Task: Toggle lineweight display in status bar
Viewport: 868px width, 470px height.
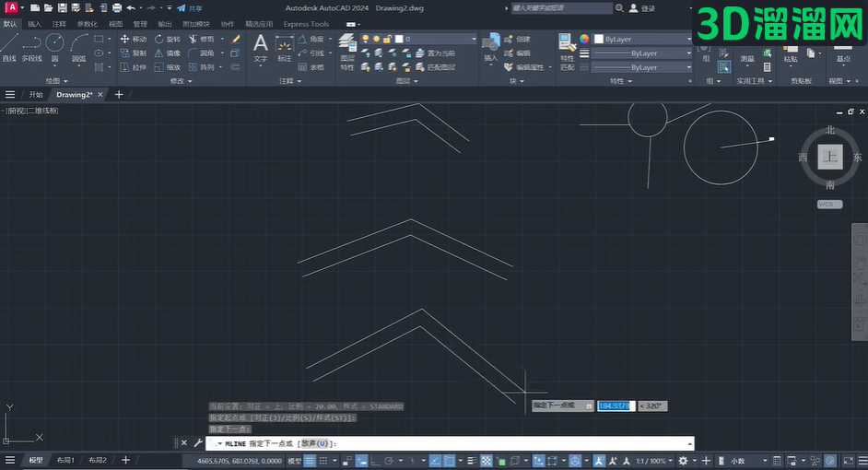Action: pos(472,461)
